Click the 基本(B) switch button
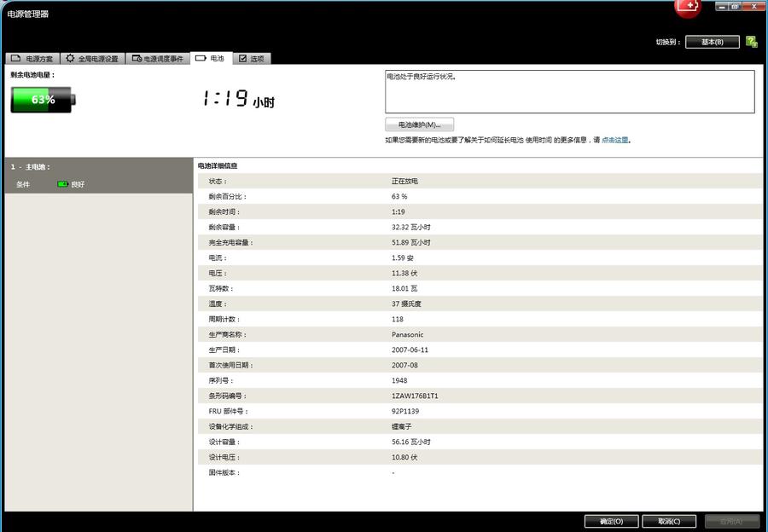This screenshot has height=532, width=768. pos(713,42)
